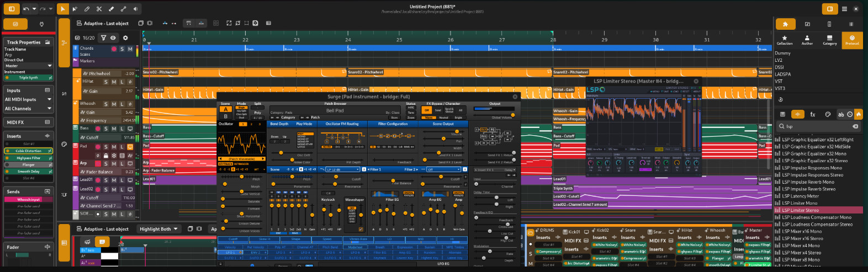
Task: Open timeline Adaptive - Last object snap menu
Action: click(x=102, y=23)
